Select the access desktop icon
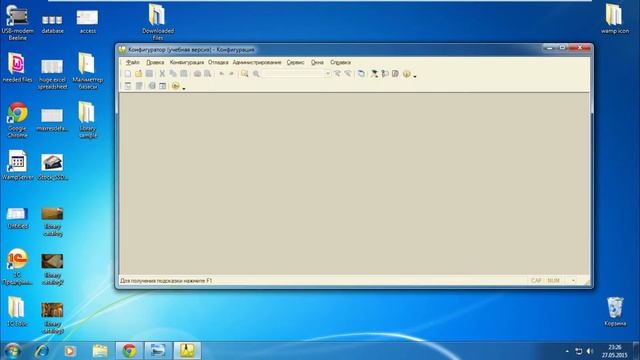The height and width of the screenshot is (360, 640). pos(87,22)
